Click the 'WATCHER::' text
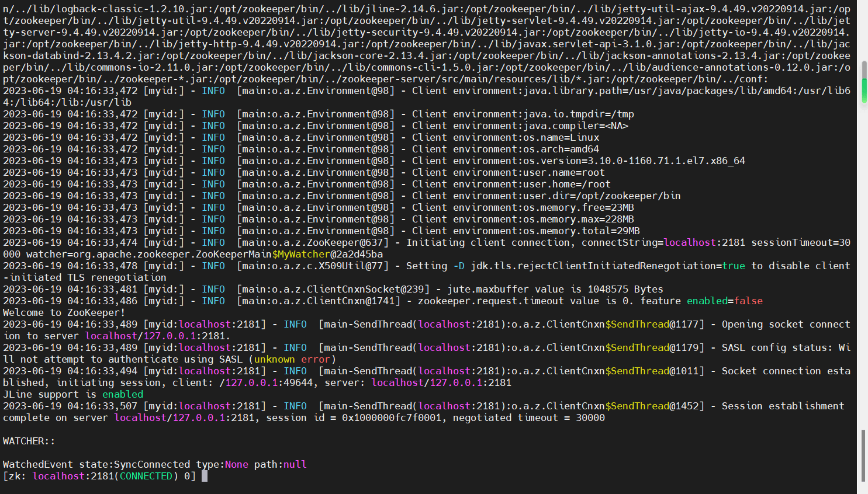868x494 pixels. 29,441
